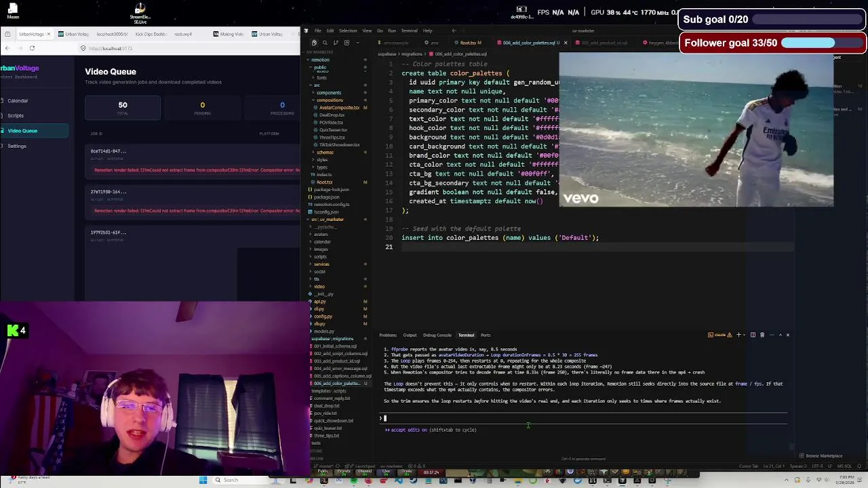Image resolution: width=868 pixels, height=488 pixels.
Task: Collapse the compositions folder
Action: (x=330, y=100)
